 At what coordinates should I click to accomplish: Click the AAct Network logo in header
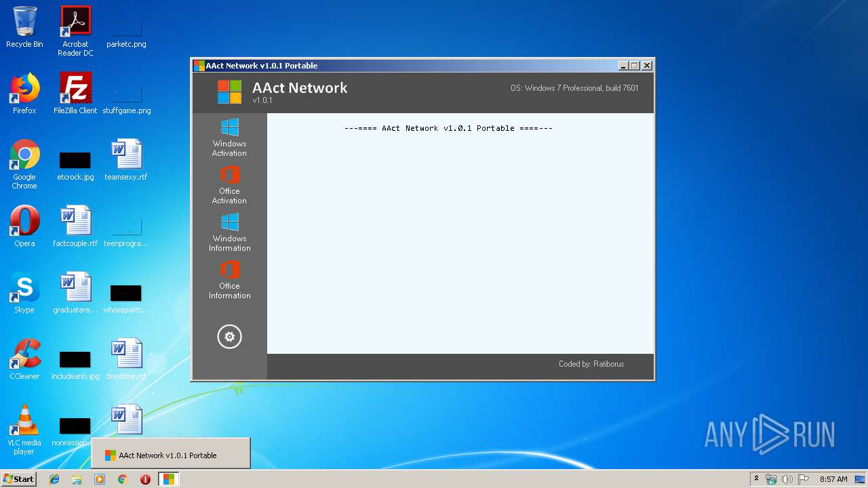coord(229,91)
